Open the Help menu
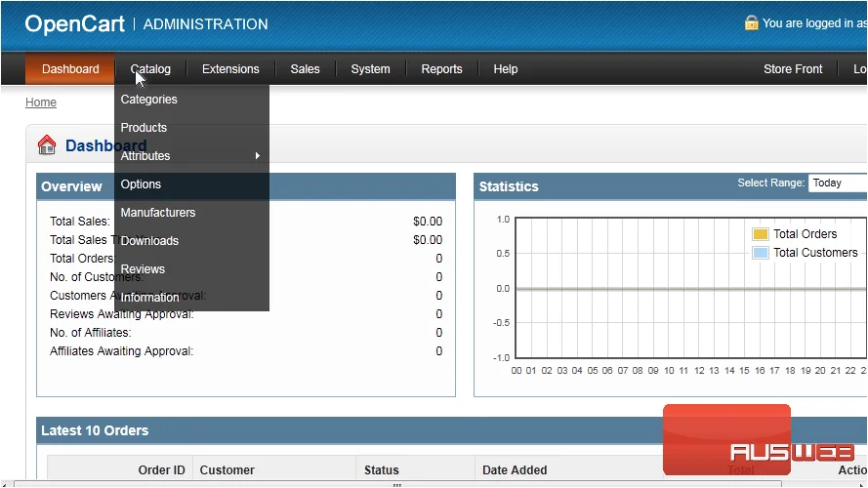Viewport: 868px width, 488px height. click(x=506, y=69)
